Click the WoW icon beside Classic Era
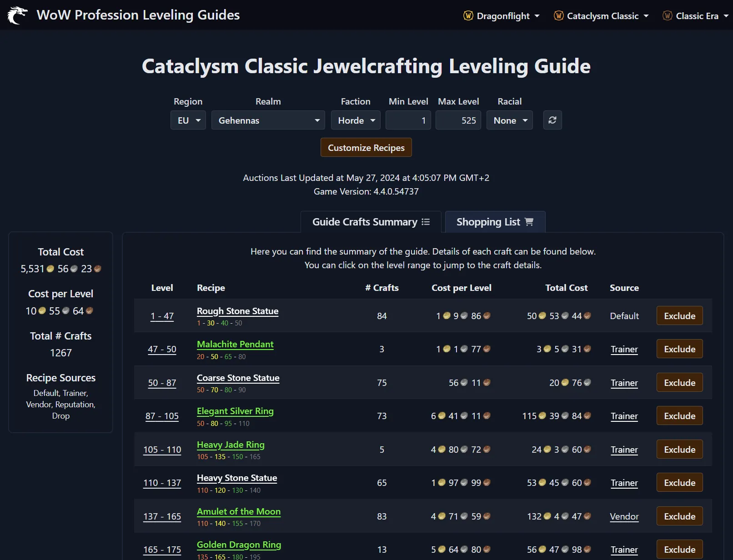733x560 pixels. tap(667, 15)
